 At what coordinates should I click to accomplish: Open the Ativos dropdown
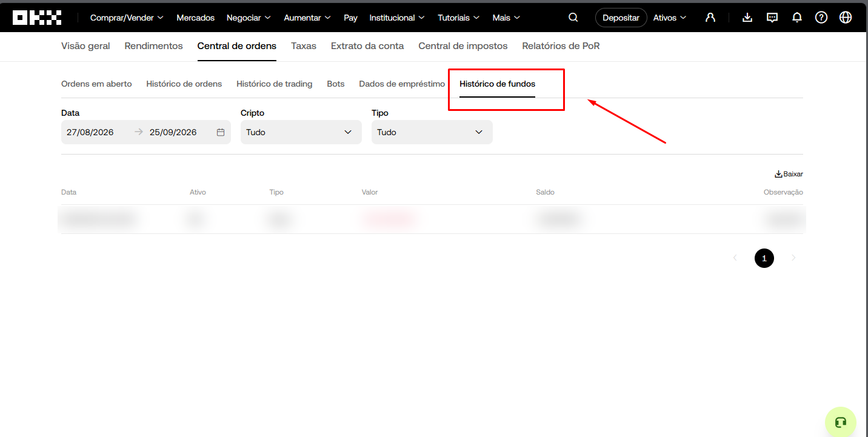[x=670, y=18]
